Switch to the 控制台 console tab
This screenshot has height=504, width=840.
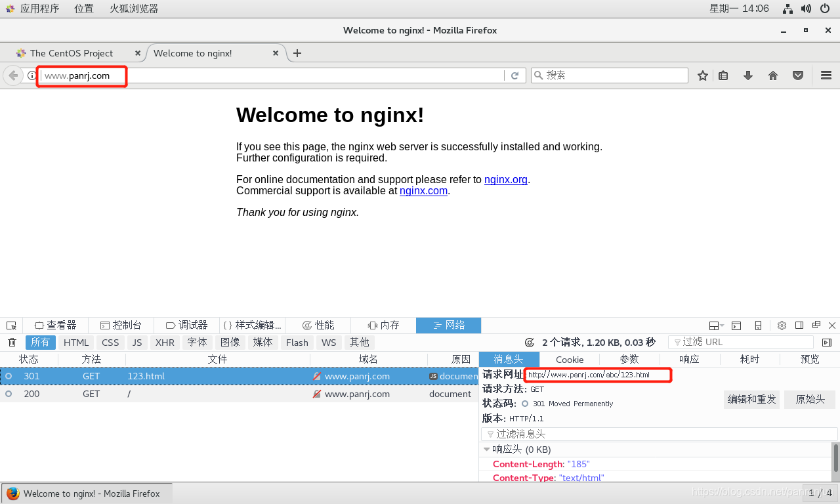coord(121,325)
